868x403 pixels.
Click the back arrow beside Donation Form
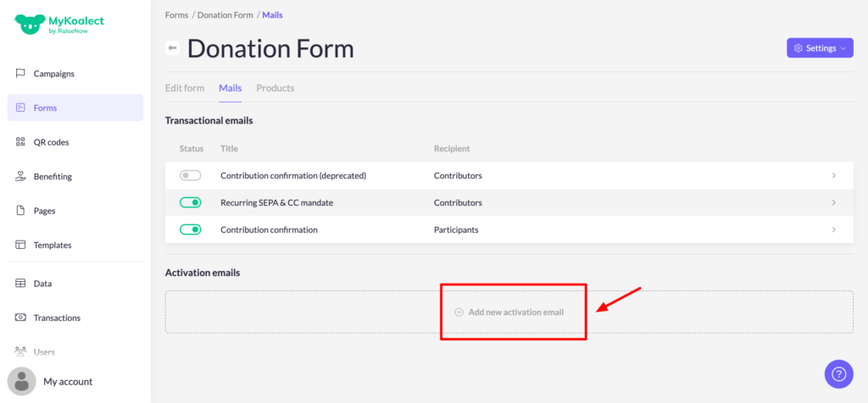[x=172, y=48]
